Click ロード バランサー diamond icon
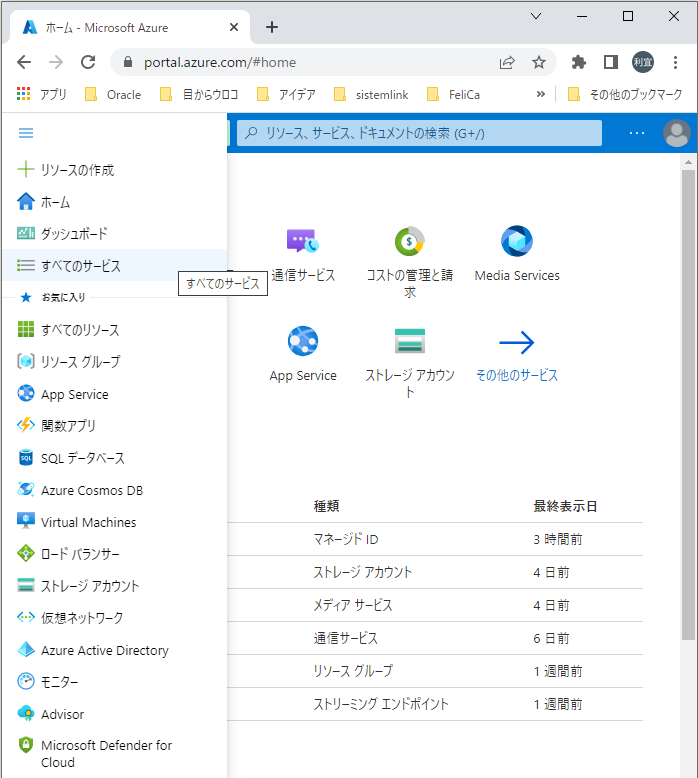Screen dimensions: 698x778 (26, 553)
